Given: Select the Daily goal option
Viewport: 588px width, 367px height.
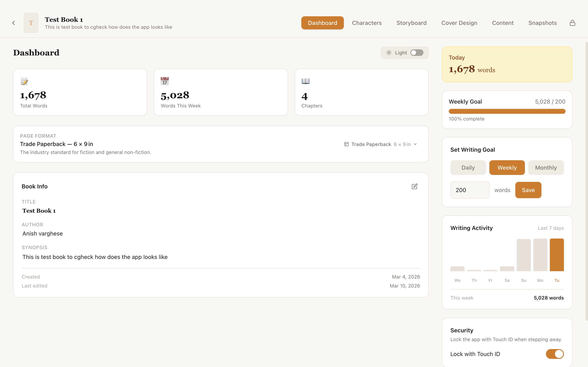Looking at the screenshot, I should (x=468, y=167).
